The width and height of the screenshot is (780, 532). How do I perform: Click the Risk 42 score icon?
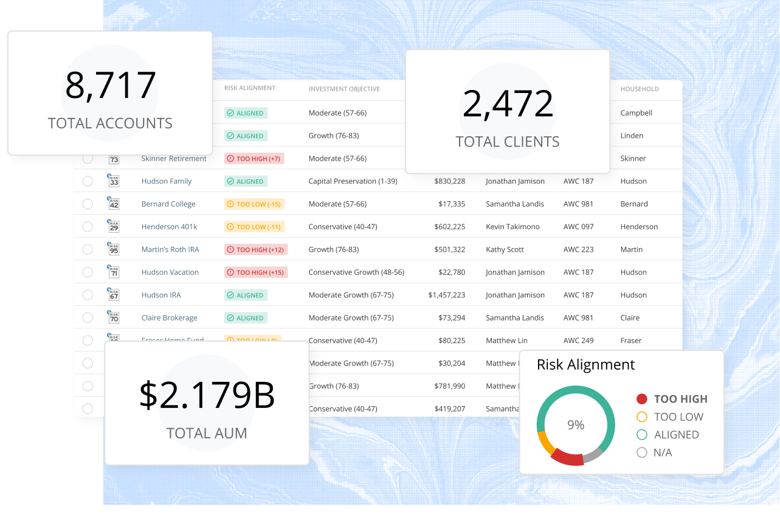(x=114, y=203)
